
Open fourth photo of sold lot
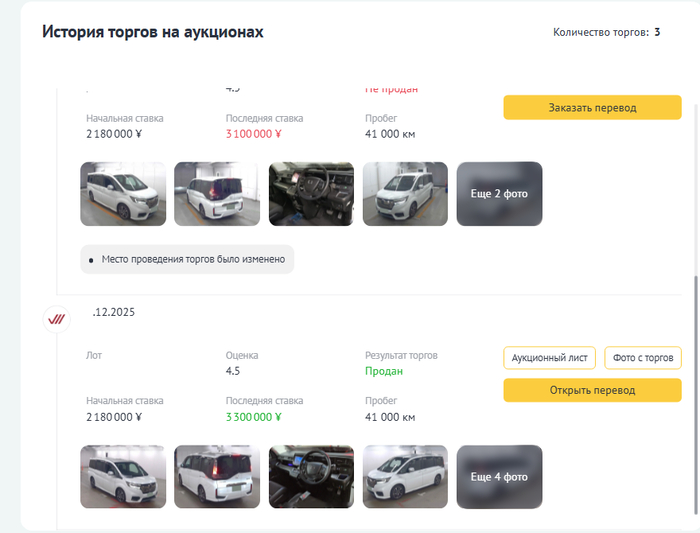405,476
